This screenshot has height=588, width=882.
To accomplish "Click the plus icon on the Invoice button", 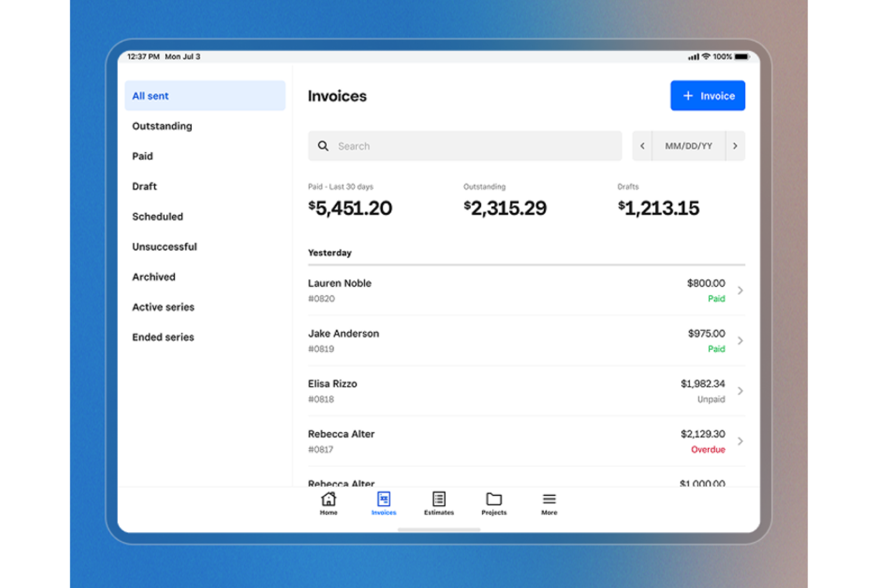I will coord(688,95).
